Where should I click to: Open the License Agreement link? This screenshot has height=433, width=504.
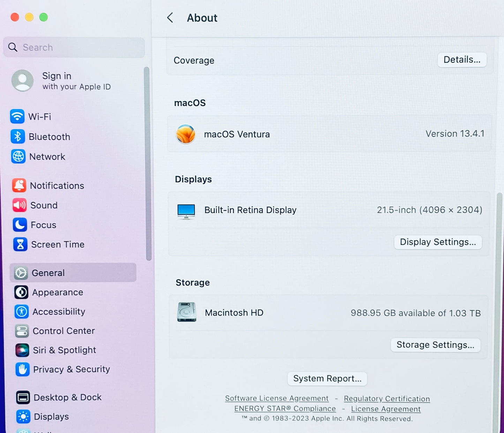(x=386, y=409)
